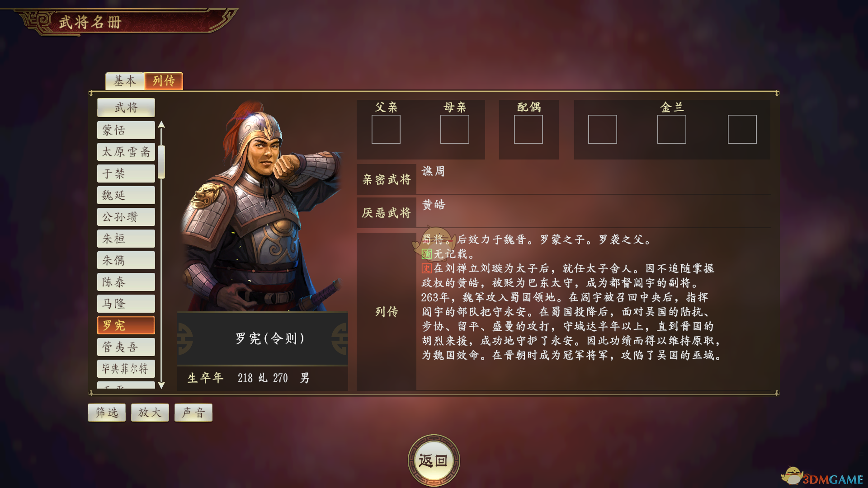868x488 pixels.
Task: Select 魏延 in the officer list
Action: pyautogui.click(x=126, y=195)
